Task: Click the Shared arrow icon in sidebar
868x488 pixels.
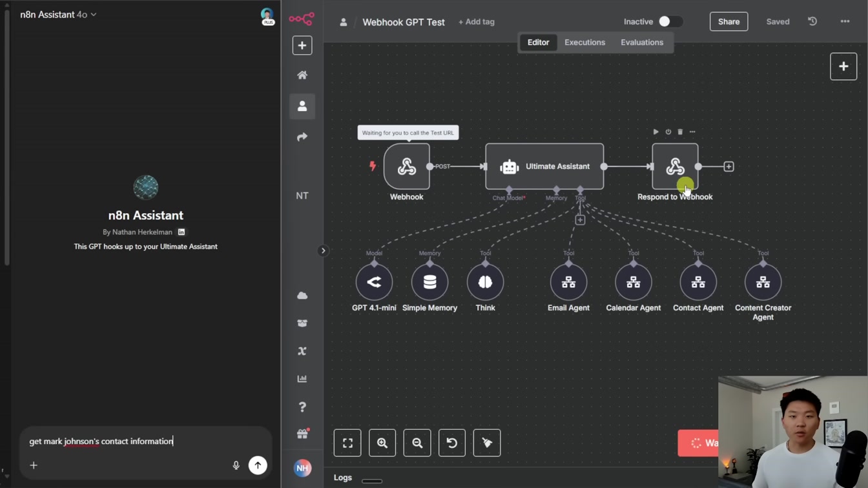Action: coord(302,137)
